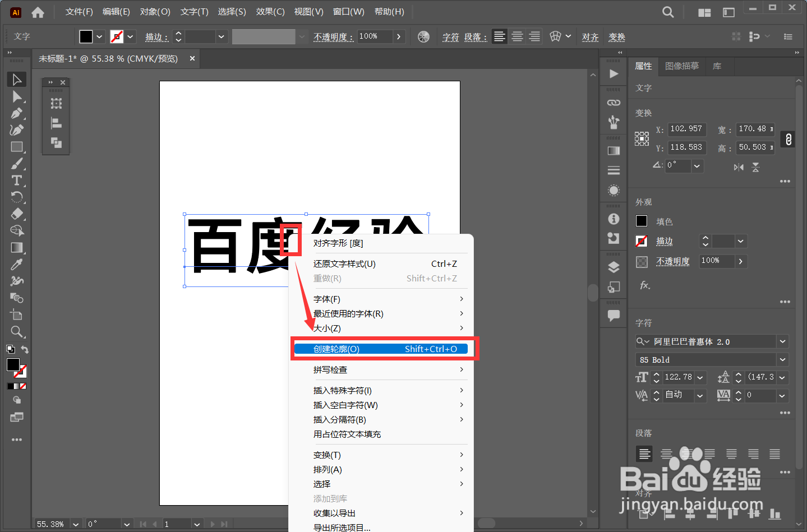Open the Comments speech bubble panel icon

pyautogui.click(x=614, y=316)
